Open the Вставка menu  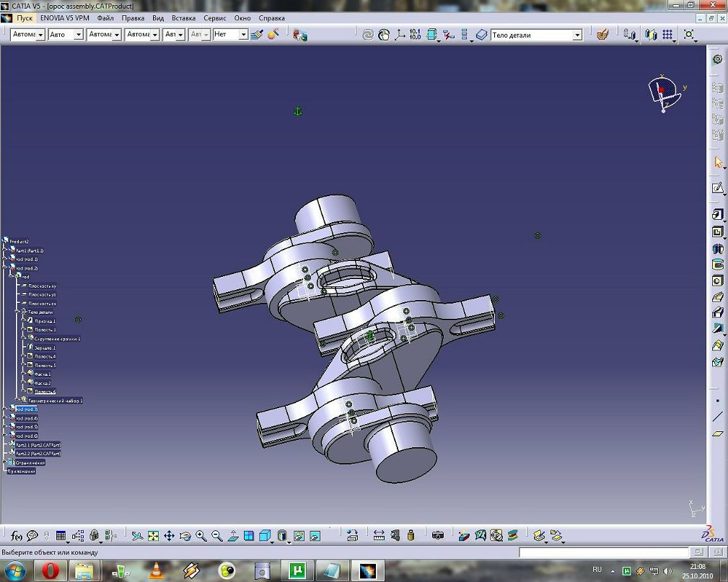184,17
